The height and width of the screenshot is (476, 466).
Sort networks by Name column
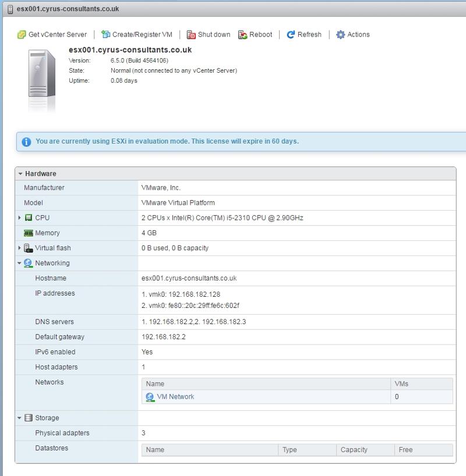pyautogui.click(x=266, y=383)
